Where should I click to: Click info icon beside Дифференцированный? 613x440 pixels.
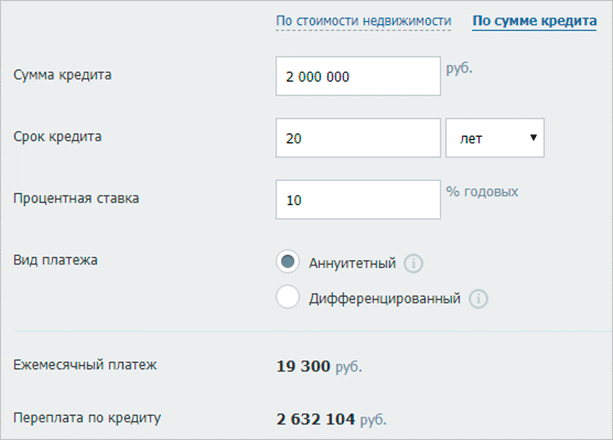click(x=478, y=297)
